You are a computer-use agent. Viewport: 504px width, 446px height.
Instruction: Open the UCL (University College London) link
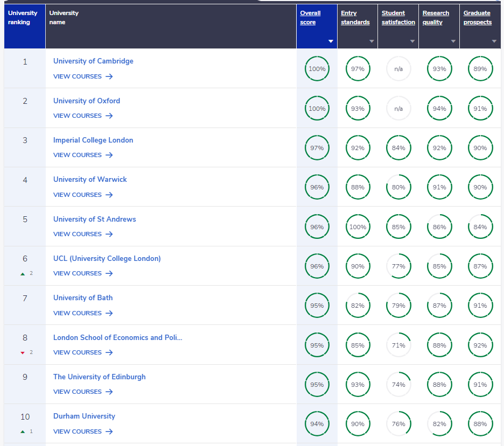tap(107, 258)
